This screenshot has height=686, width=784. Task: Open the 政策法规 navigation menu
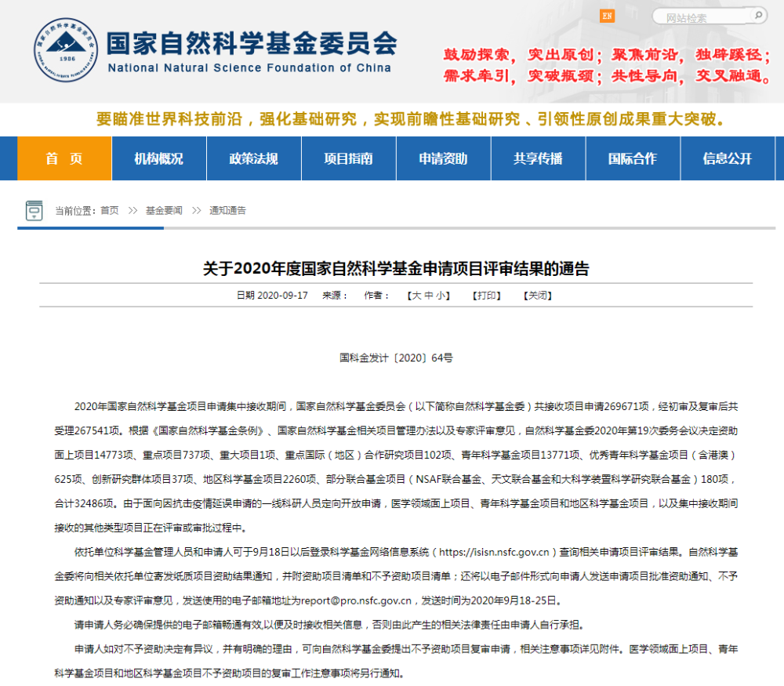[253, 158]
